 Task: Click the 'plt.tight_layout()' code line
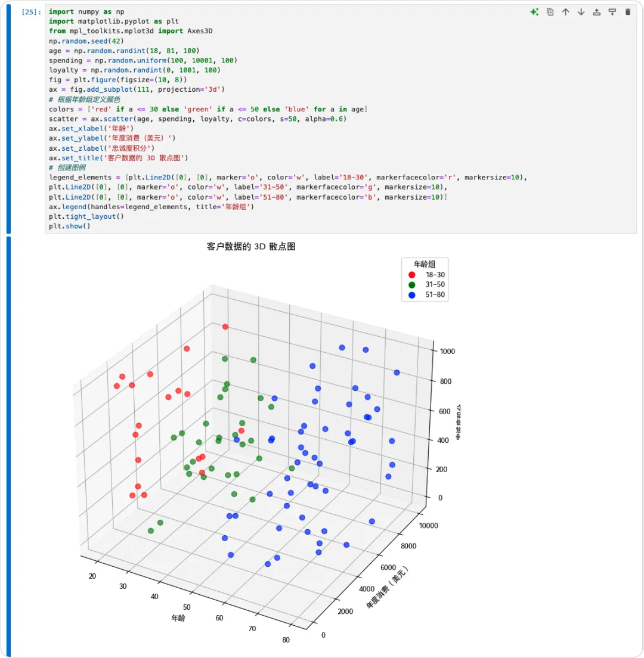pos(86,216)
